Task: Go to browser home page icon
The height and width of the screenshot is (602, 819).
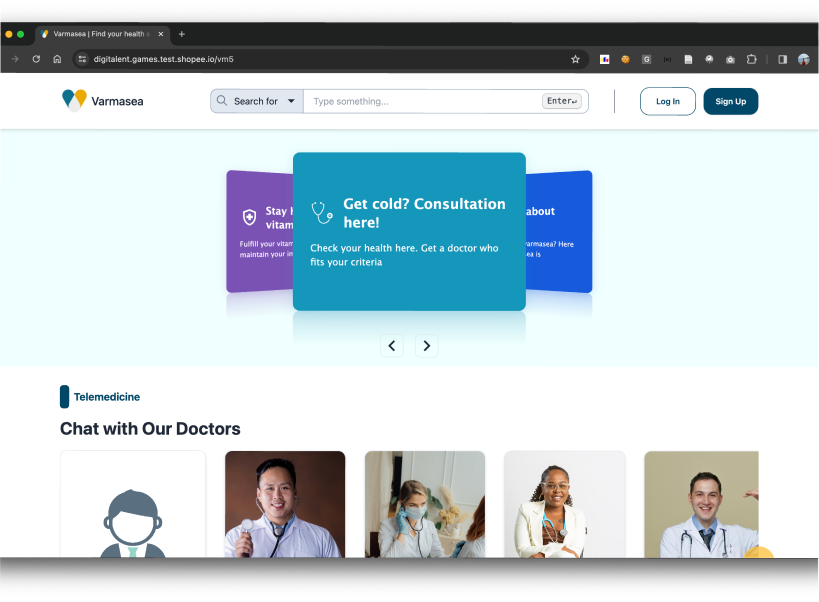Action: (x=57, y=59)
